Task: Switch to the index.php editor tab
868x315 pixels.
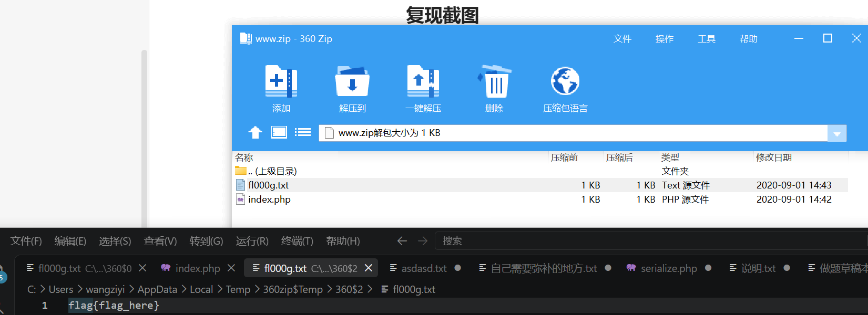Action: coord(198,268)
